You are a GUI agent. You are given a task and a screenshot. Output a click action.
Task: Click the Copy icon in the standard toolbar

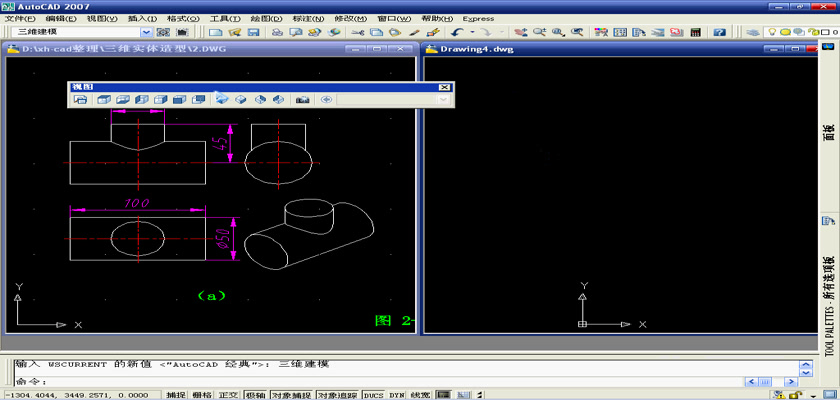[x=376, y=32]
